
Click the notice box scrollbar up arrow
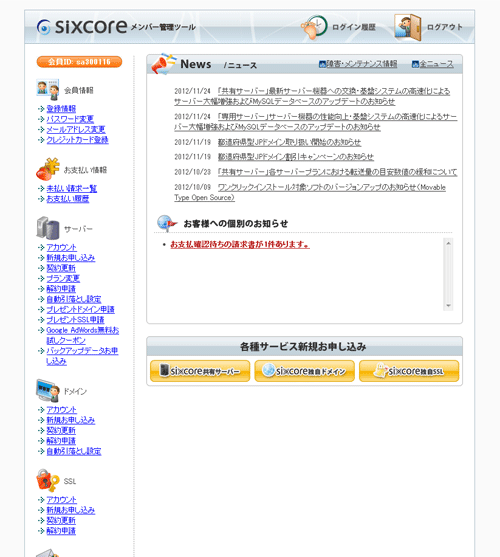tap(448, 243)
